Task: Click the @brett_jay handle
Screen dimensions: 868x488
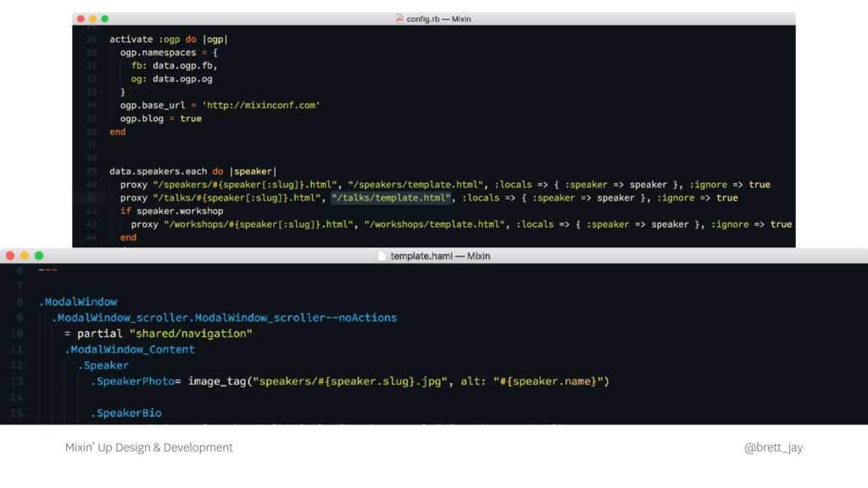Action: point(773,447)
